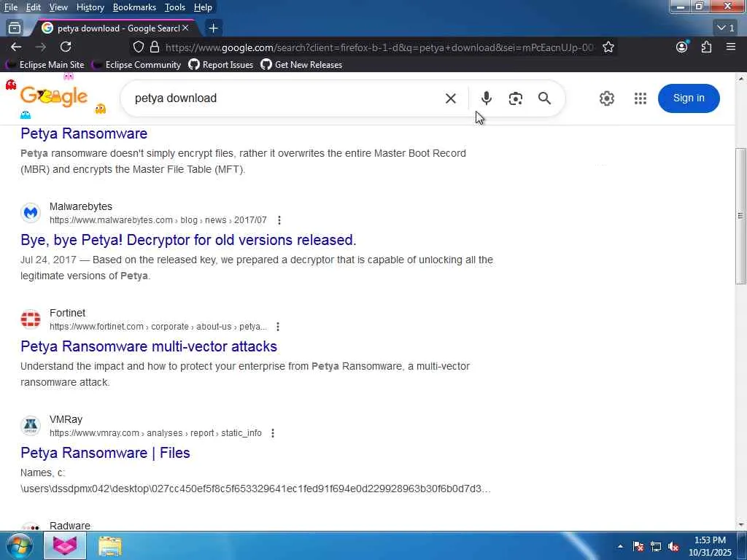The height and width of the screenshot is (560, 747).
Task: Click the Fortinet site favicon
Action: pyautogui.click(x=31, y=319)
